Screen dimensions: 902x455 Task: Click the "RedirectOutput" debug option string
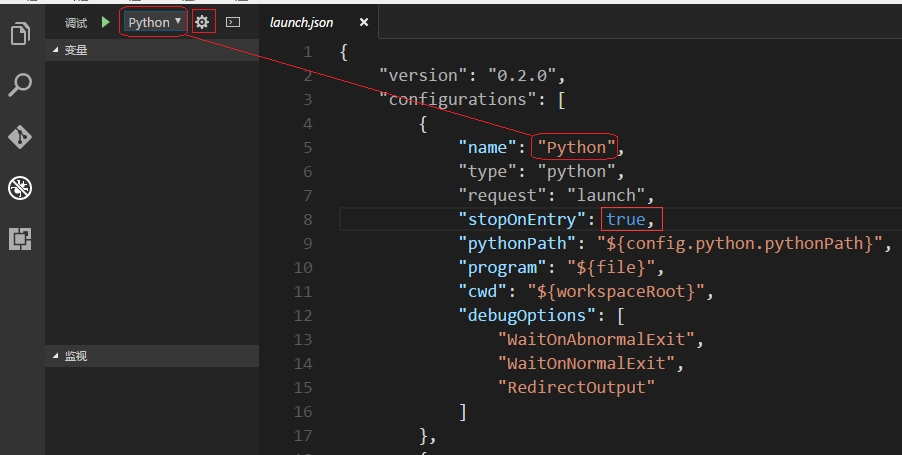coord(576,387)
